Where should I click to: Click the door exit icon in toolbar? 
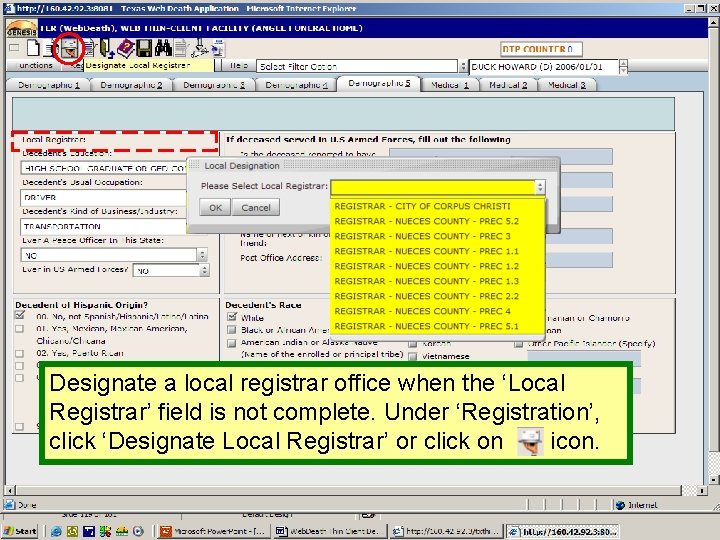(107, 48)
